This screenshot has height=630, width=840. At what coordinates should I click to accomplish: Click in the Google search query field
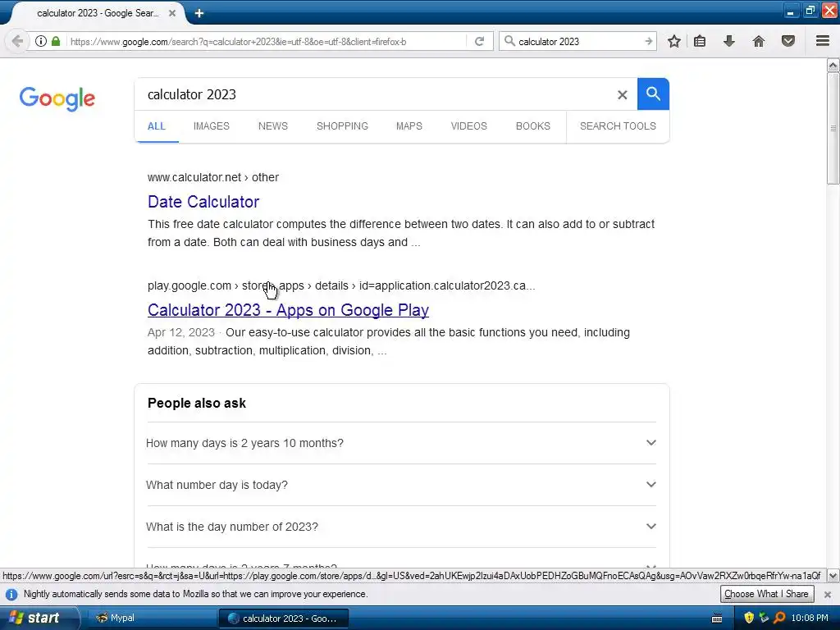click(375, 95)
